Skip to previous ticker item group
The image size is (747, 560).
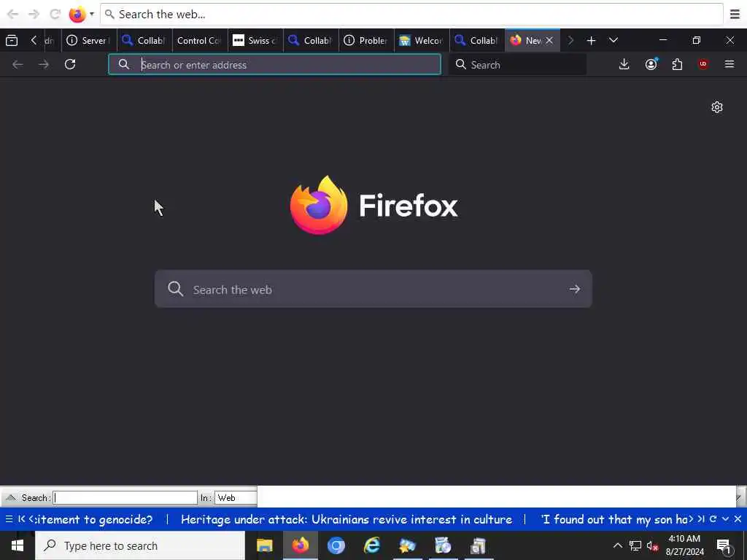pos(21,519)
